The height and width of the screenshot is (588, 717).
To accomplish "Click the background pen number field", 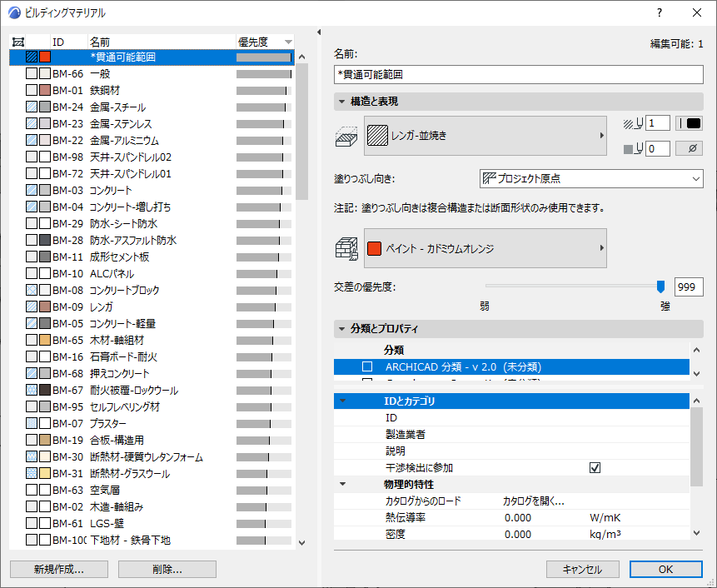I will (658, 148).
